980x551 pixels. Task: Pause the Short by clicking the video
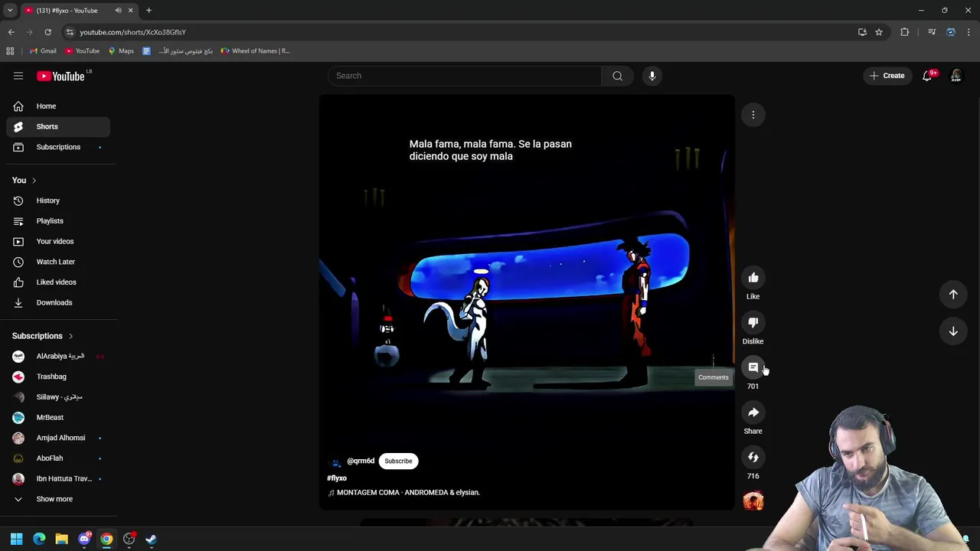point(527,302)
